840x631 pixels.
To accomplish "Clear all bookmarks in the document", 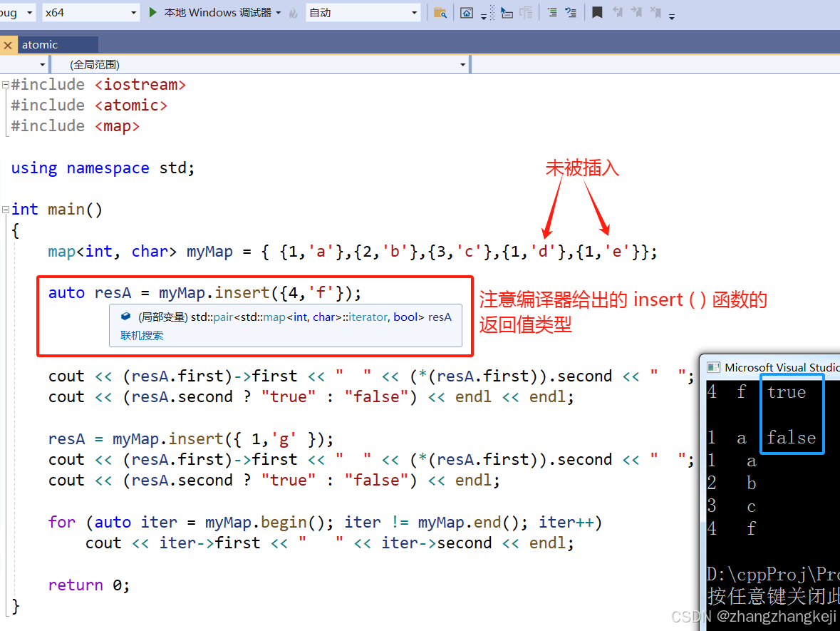I will (655, 13).
